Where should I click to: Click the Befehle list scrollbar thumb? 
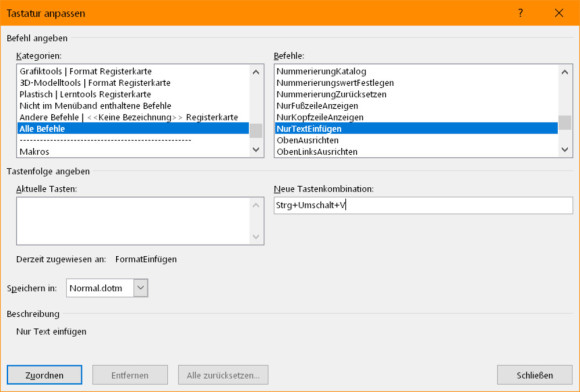pyautogui.click(x=564, y=123)
